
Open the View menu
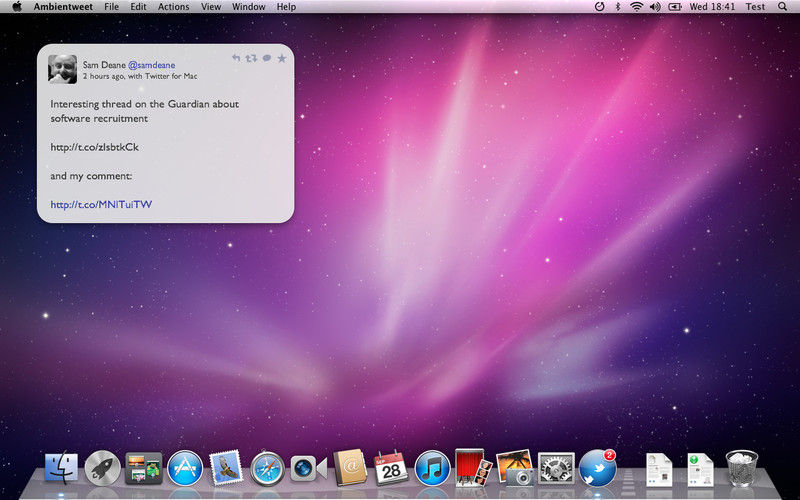pyautogui.click(x=211, y=7)
